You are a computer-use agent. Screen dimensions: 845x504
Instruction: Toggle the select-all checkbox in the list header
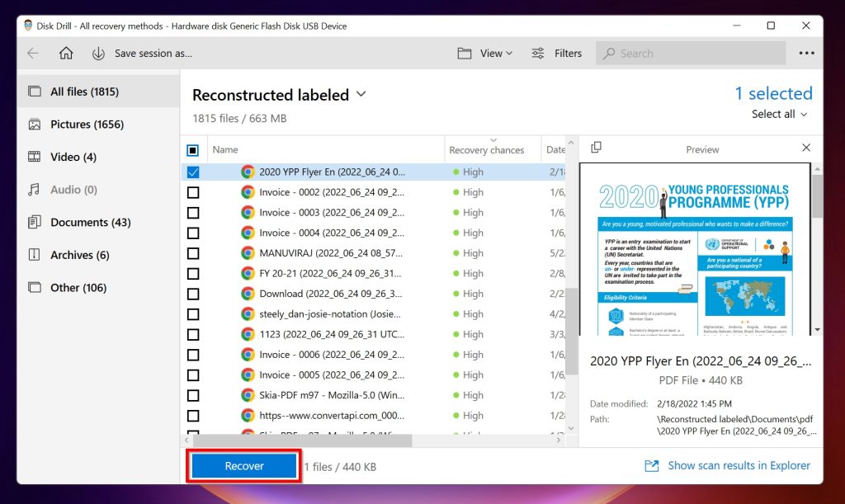(x=194, y=149)
